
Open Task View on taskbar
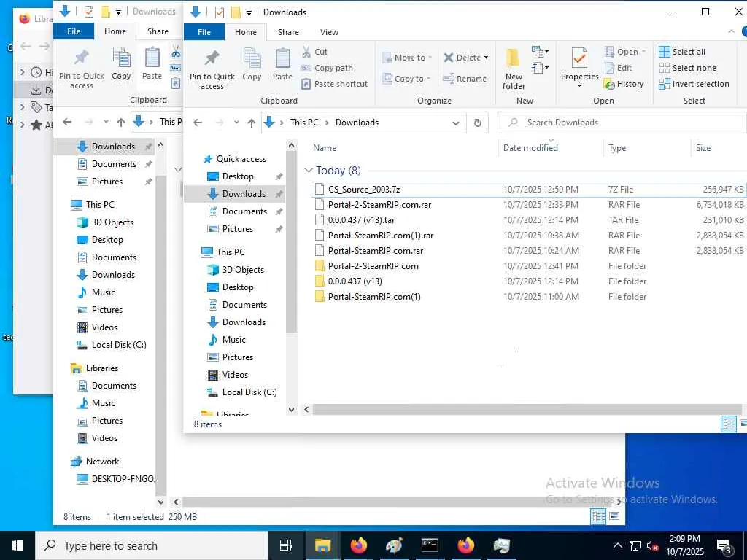coord(286,545)
